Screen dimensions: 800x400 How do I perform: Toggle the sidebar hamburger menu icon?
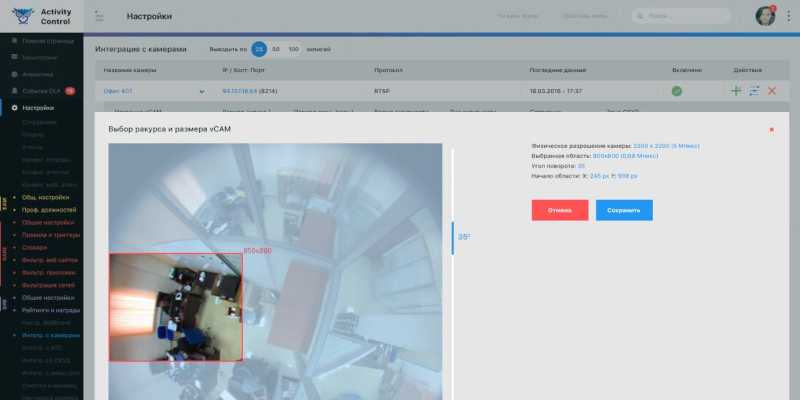[99, 16]
